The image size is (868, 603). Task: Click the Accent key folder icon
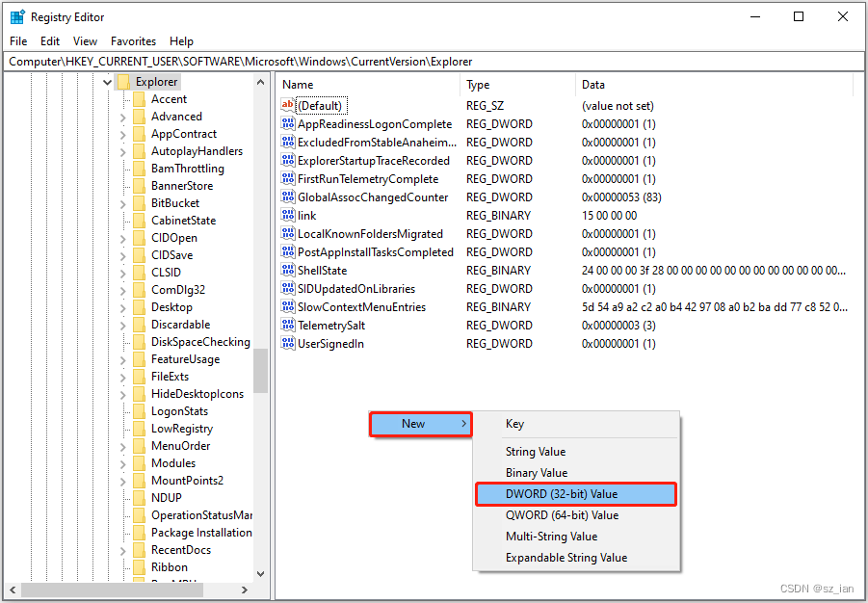coord(139,99)
